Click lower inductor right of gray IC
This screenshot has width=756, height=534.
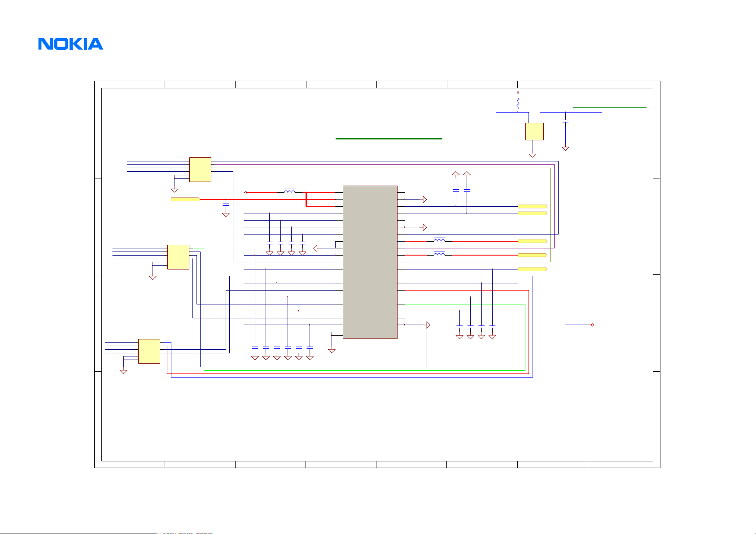click(x=439, y=255)
